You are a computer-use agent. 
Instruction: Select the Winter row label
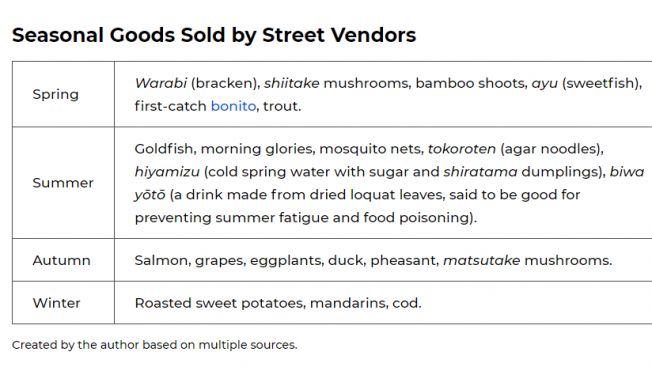point(57,303)
